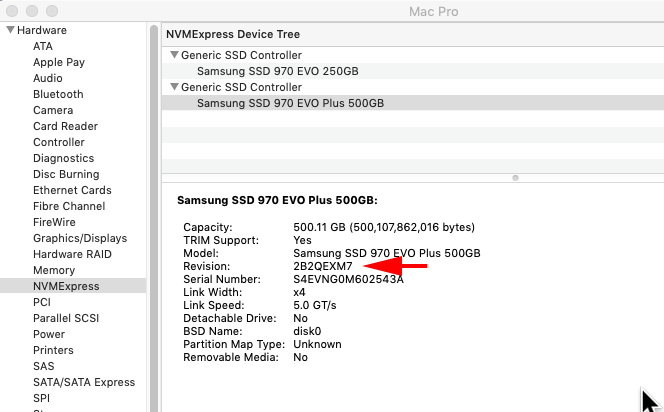Image resolution: width=664 pixels, height=412 pixels.
Task: Select Hardware RAID category
Action: pyautogui.click(x=72, y=254)
